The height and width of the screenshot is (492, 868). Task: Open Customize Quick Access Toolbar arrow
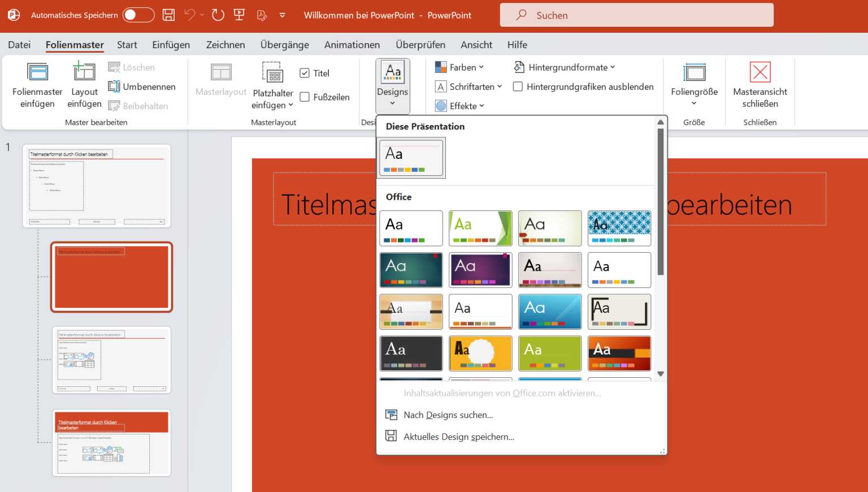(283, 15)
